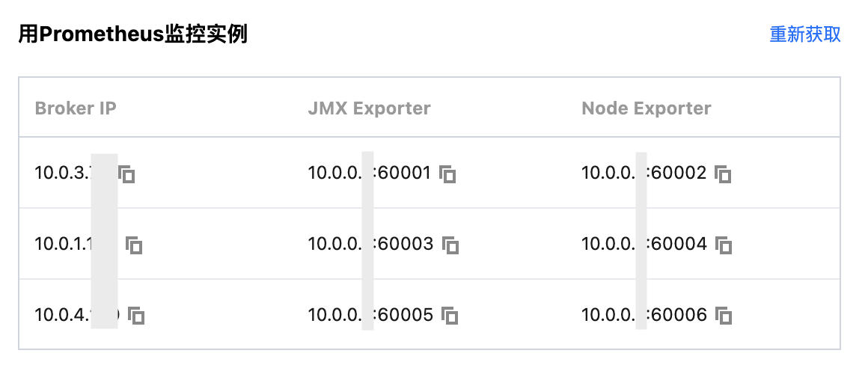
Task: Copy the Broker IP starting with 10.0.4
Action: pos(136,316)
